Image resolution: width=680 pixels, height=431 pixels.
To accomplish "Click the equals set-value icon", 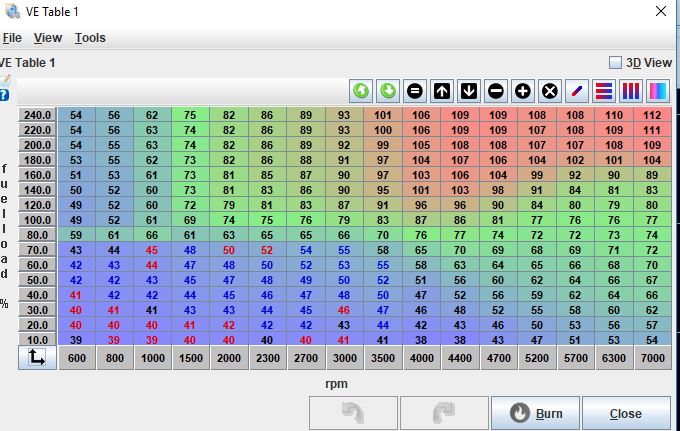I will click(x=415, y=91).
